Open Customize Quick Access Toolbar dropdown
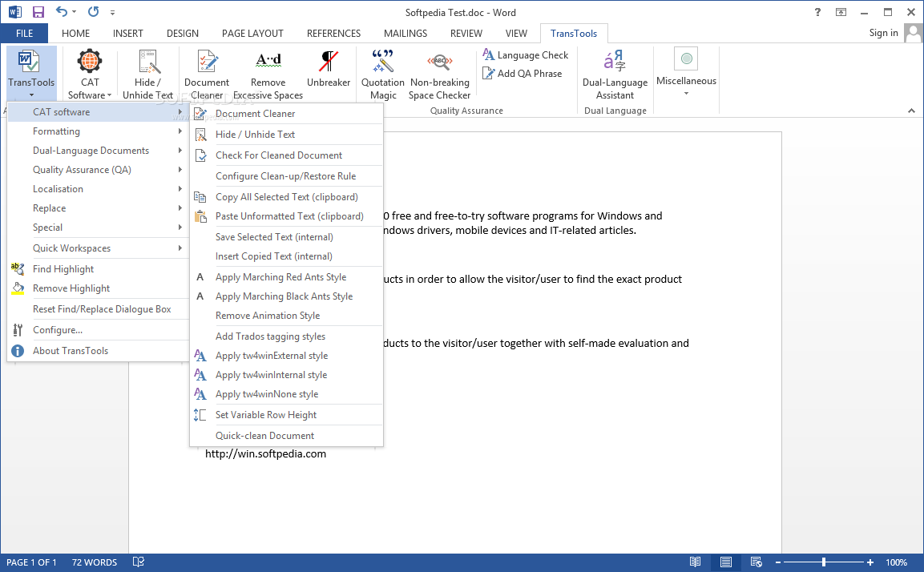This screenshot has width=924, height=572. (112, 12)
